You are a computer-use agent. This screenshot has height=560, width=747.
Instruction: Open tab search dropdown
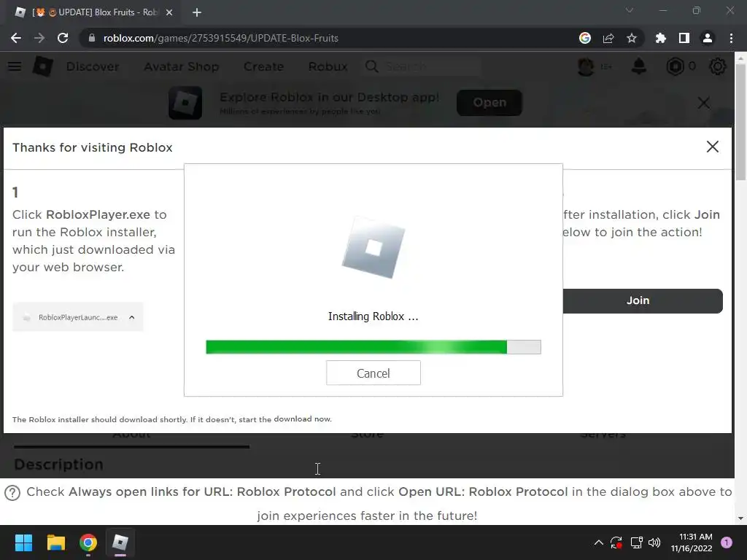point(630,10)
